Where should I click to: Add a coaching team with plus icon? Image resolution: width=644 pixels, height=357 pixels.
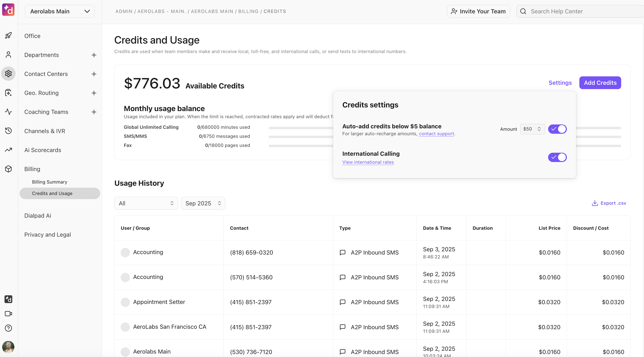coord(94,112)
